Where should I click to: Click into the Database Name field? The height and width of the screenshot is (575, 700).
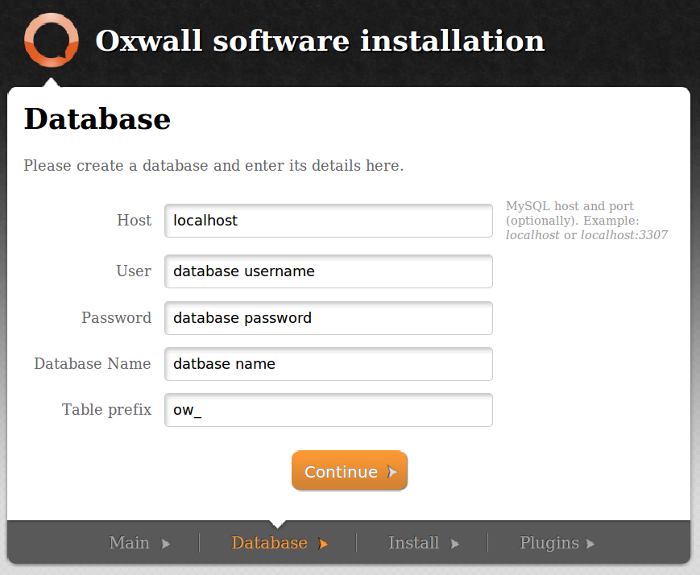[x=328, y=364]
